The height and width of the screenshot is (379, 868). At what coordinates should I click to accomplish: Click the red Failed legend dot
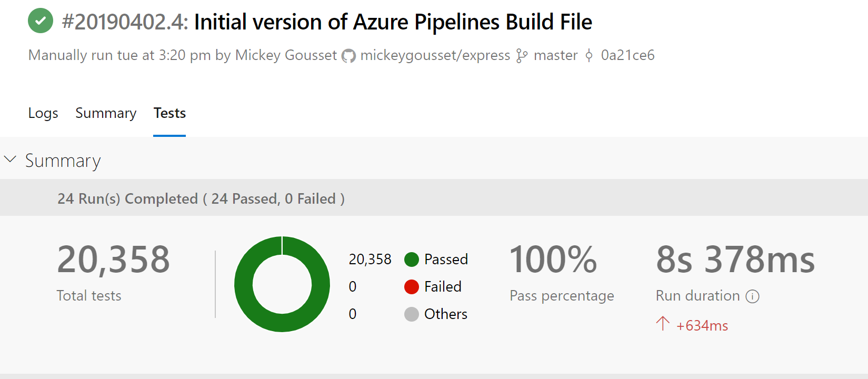[412, 287]
